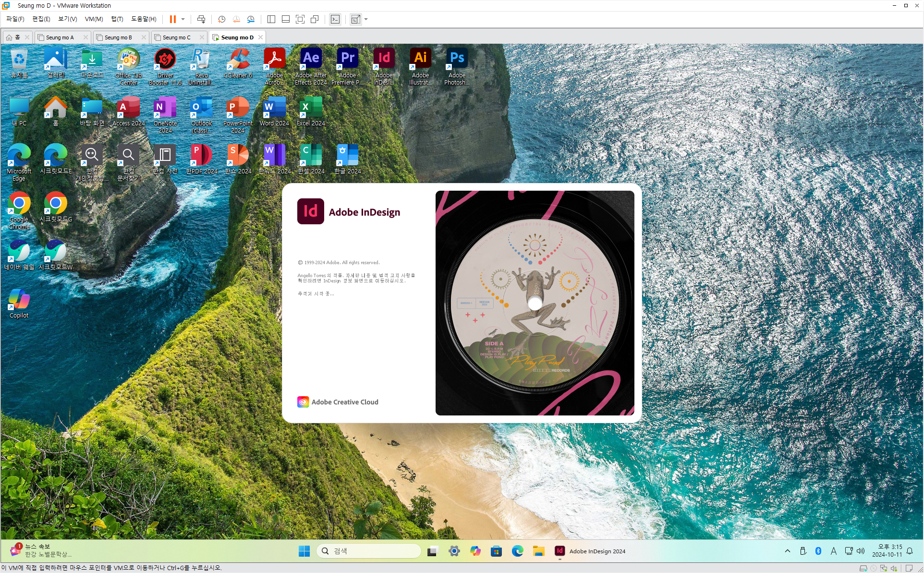Click the VMware pause virtual machine button

[x=172, y=19]
